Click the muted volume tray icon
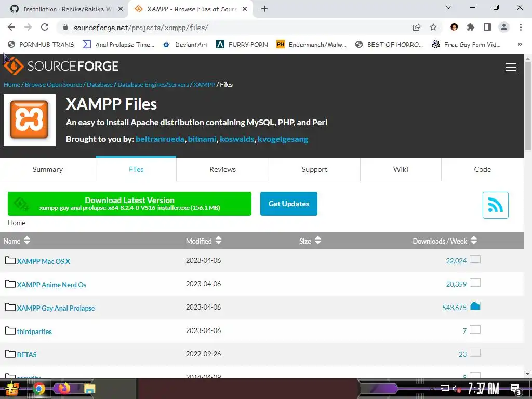This screenshot has width=532, height=399. click(456, 389)
